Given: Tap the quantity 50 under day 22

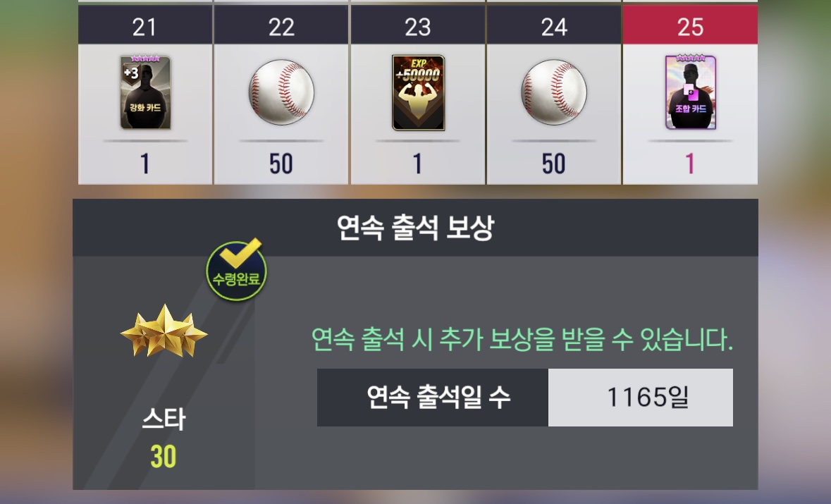Looking at the screenshot, I should (x=281, y=164).
